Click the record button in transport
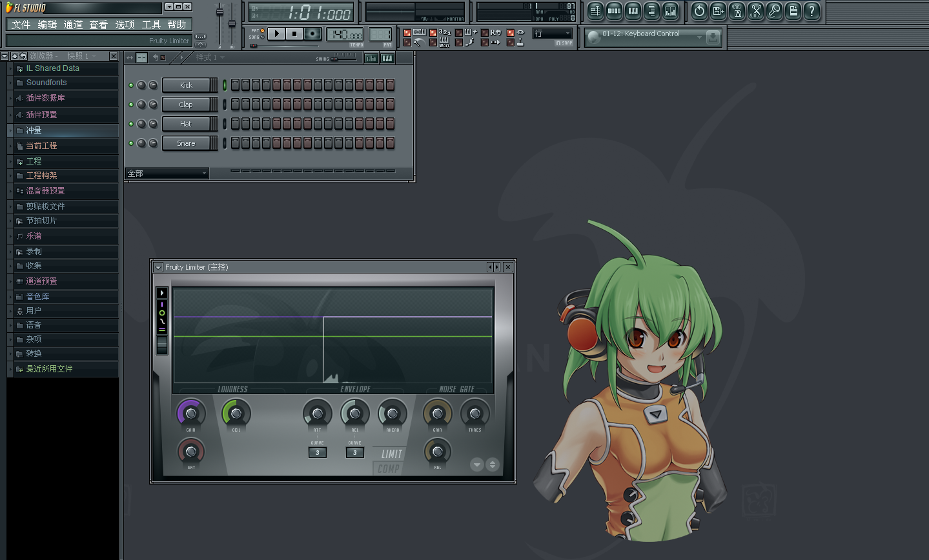Viewport: 929px width, 560px height. point(312,34)
